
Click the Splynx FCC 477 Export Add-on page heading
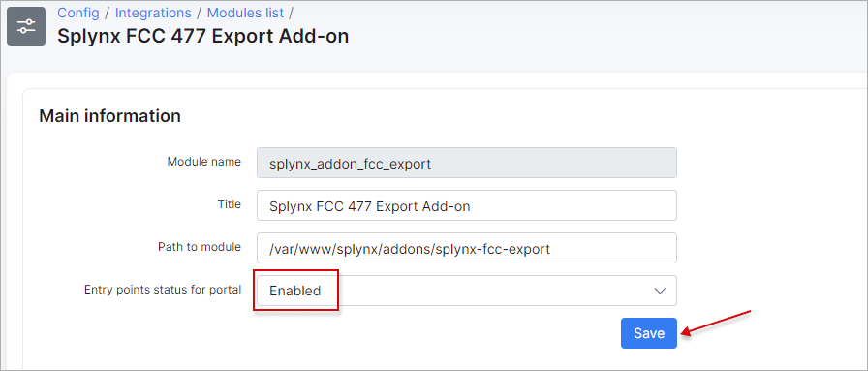[x=203, y=36]
